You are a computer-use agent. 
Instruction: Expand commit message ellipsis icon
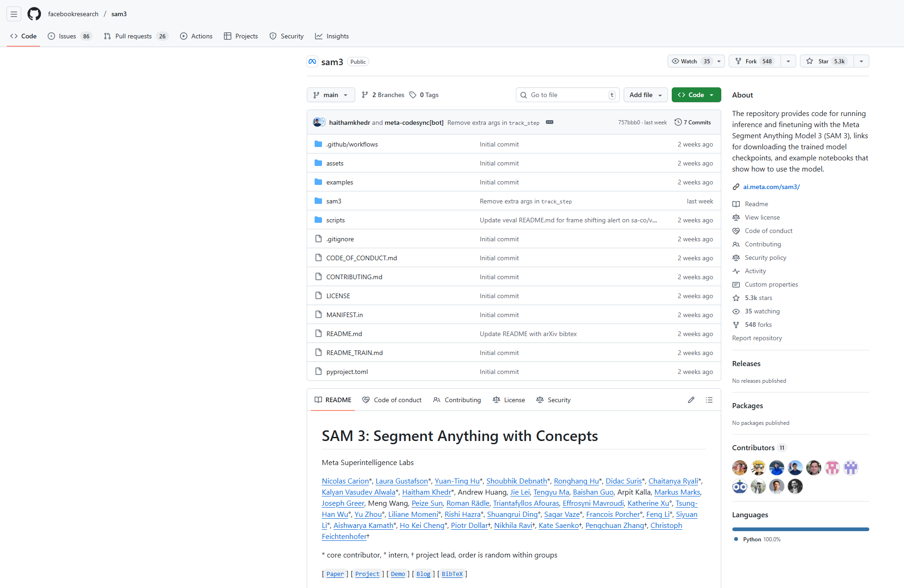pyautogui.click(x=549, y=122)
